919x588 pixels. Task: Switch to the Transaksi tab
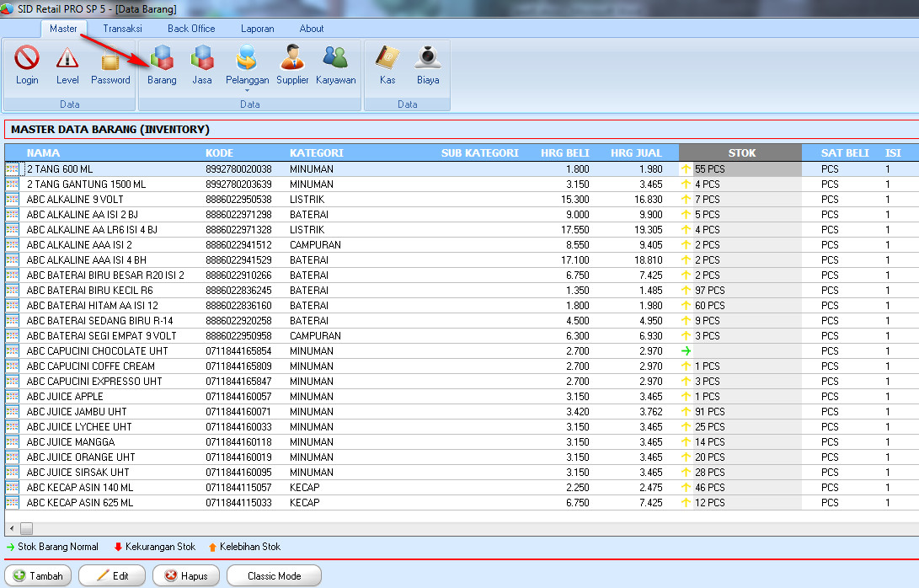[122, 29]
